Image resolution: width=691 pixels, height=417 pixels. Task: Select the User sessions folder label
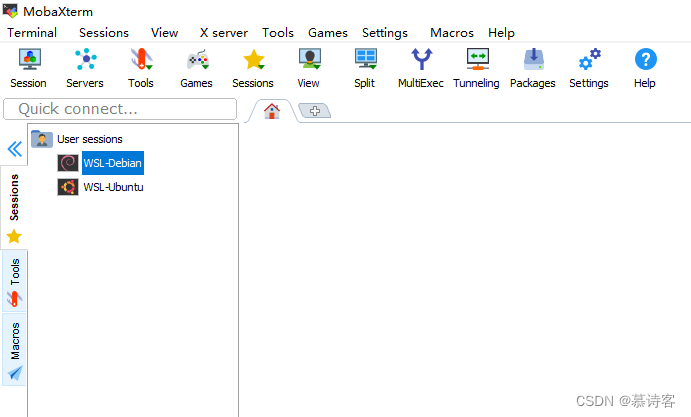coord(90,139)
